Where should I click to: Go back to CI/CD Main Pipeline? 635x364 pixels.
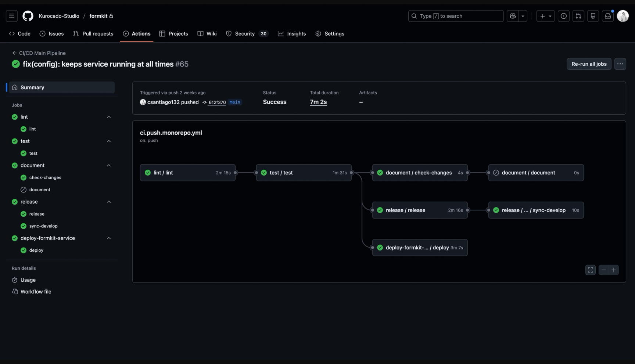(x=39, y=53)
